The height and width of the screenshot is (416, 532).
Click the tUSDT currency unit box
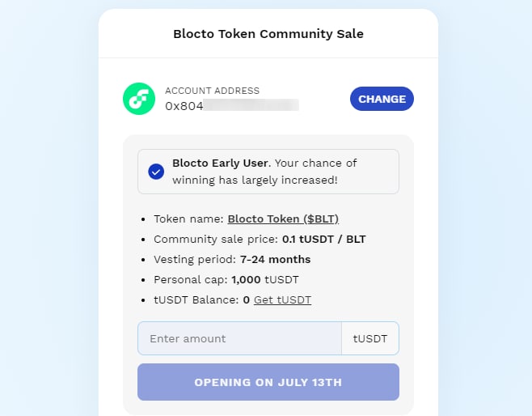coord(370,338)
